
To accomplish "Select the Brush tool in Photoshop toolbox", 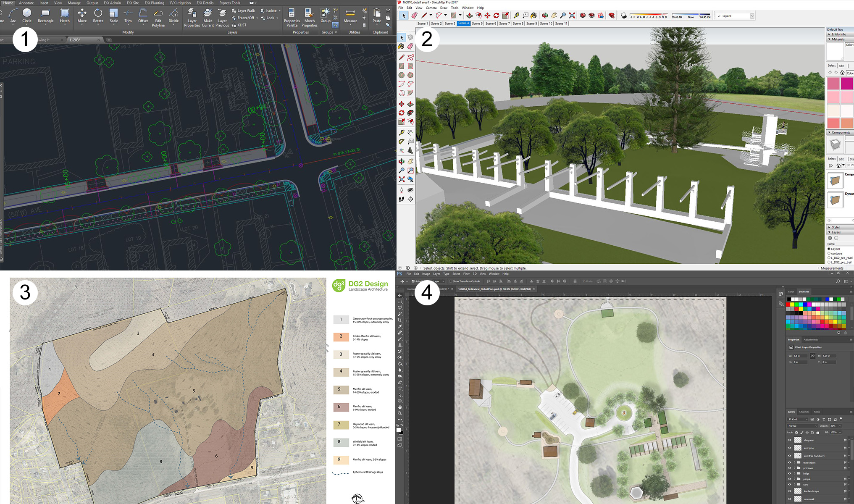I will click(x=400, y=339).
